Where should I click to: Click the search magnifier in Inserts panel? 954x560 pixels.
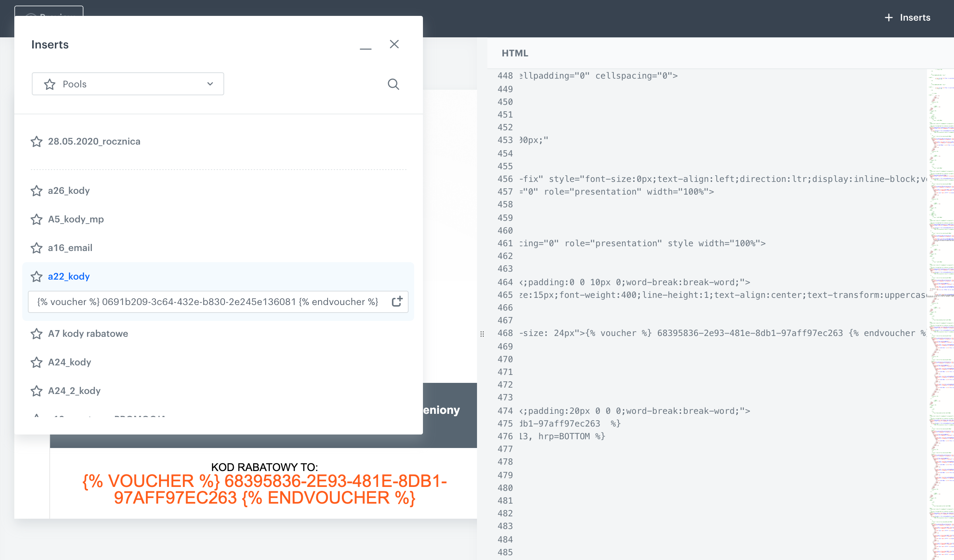(x=393, y=84)
